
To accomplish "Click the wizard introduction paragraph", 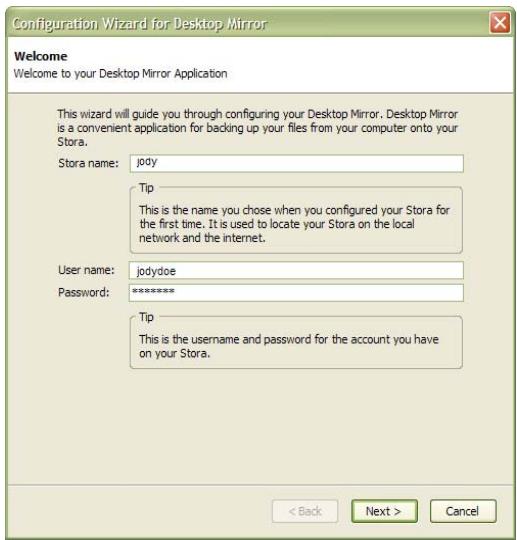I will point(258,128).
